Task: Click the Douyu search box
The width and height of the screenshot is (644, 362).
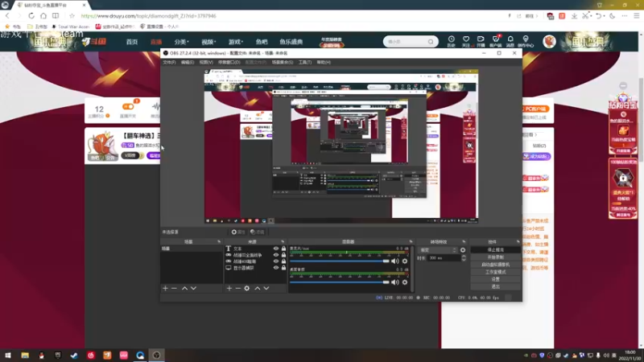Action: (x=410, y=42)
